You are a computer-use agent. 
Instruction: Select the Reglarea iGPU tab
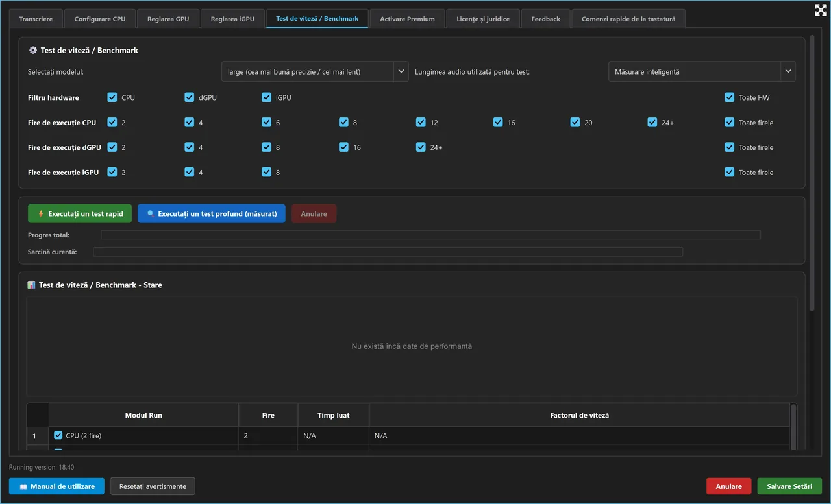click(232, 19)
